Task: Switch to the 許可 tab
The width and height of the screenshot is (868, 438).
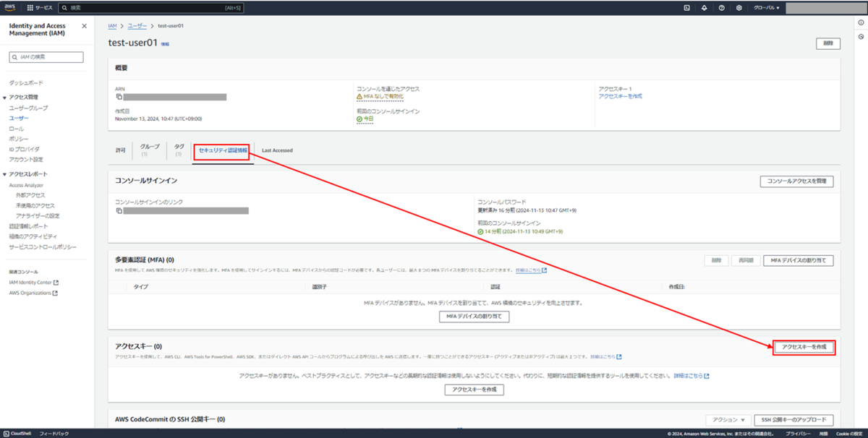Action: [x=120, y=150]
